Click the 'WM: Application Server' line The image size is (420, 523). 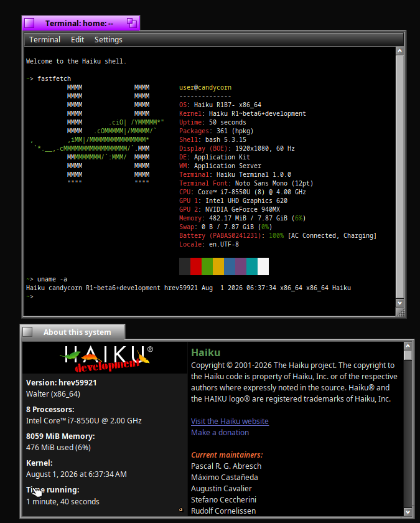coord(220,166)
